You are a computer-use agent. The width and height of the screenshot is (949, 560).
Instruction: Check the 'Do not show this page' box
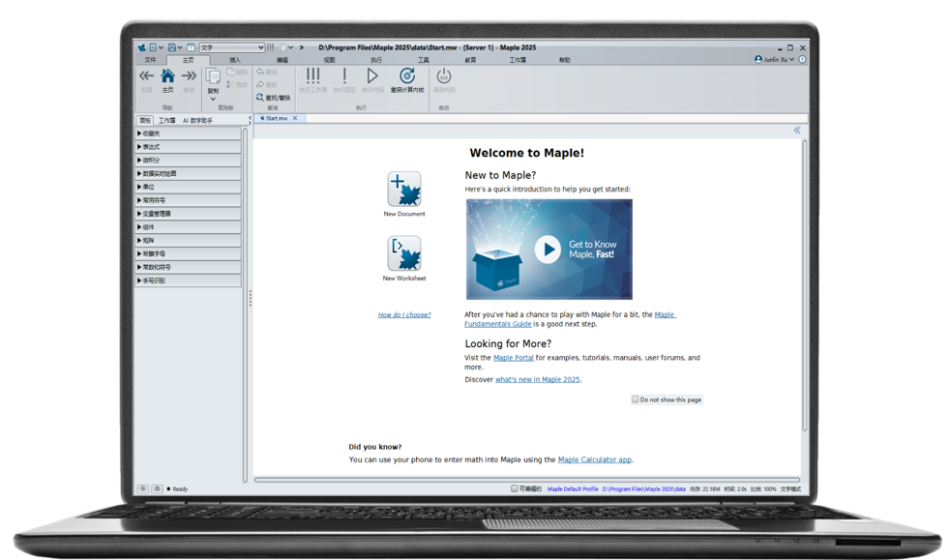(x=635, y=399)
